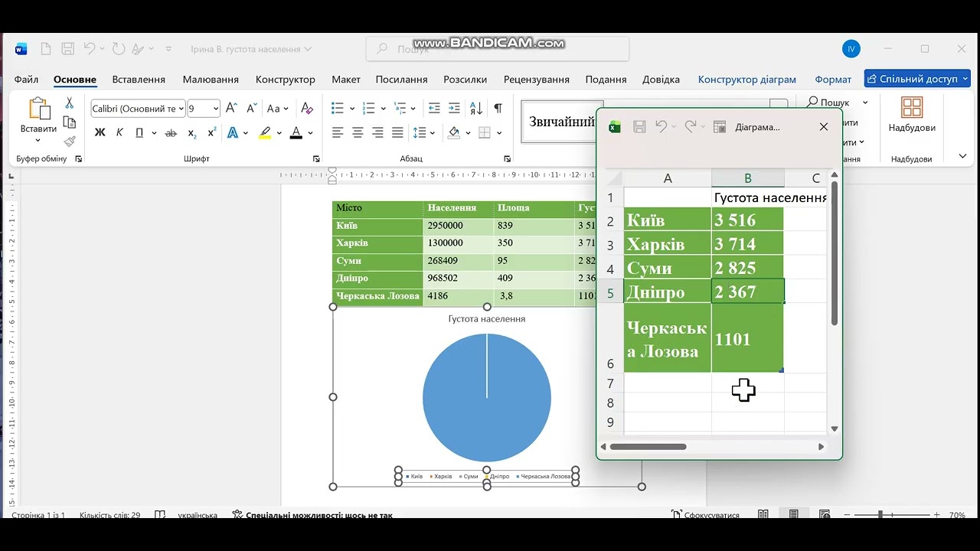Toggle italic К formatting
The image size is (980, 551).
click(x=119, y=133)
